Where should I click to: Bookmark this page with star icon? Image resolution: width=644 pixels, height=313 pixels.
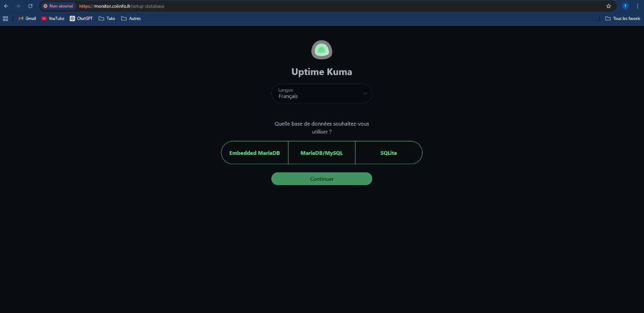608,6
